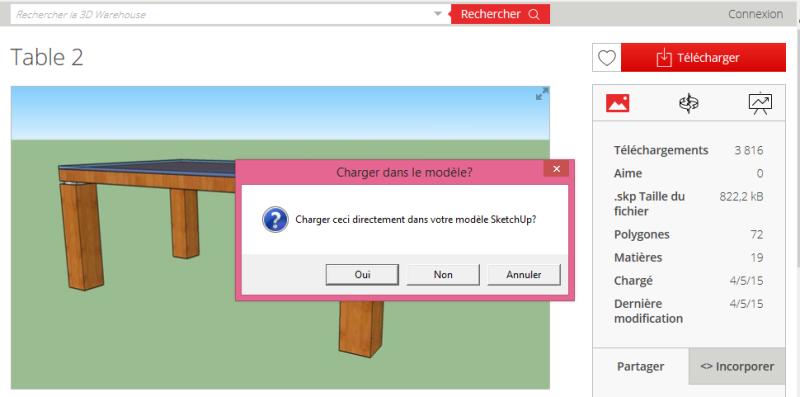Choose Non in the dialog
This screenshot has height=397, width=800.
pos(443,275)
